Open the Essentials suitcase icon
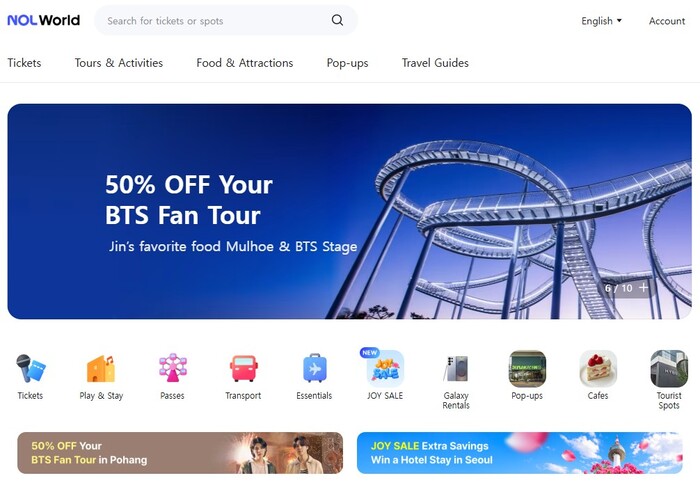 (314, 369)
